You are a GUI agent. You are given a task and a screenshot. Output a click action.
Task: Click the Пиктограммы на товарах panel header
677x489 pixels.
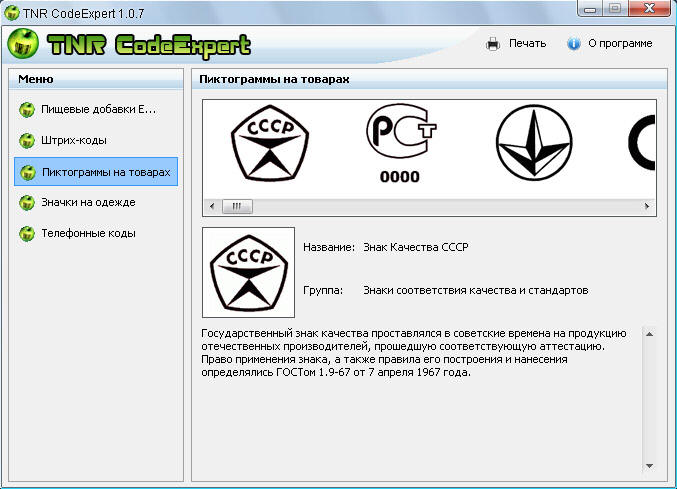click(430, 79)
